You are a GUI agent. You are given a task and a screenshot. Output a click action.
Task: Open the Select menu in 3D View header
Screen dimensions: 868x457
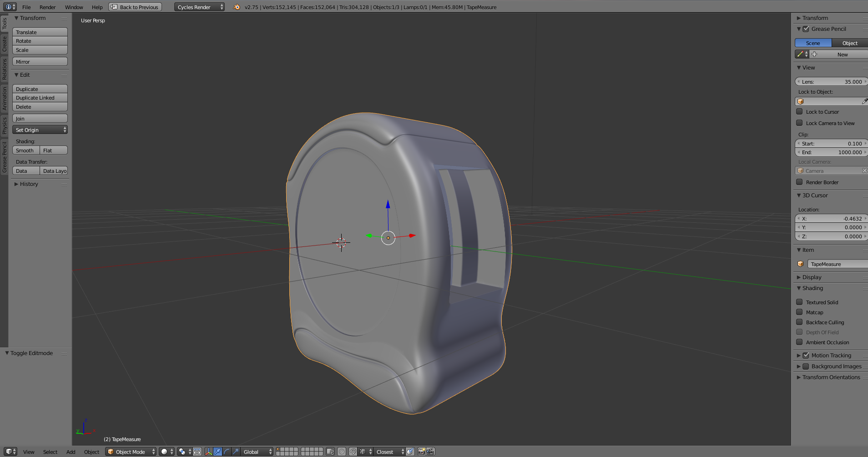coord(50,452)
